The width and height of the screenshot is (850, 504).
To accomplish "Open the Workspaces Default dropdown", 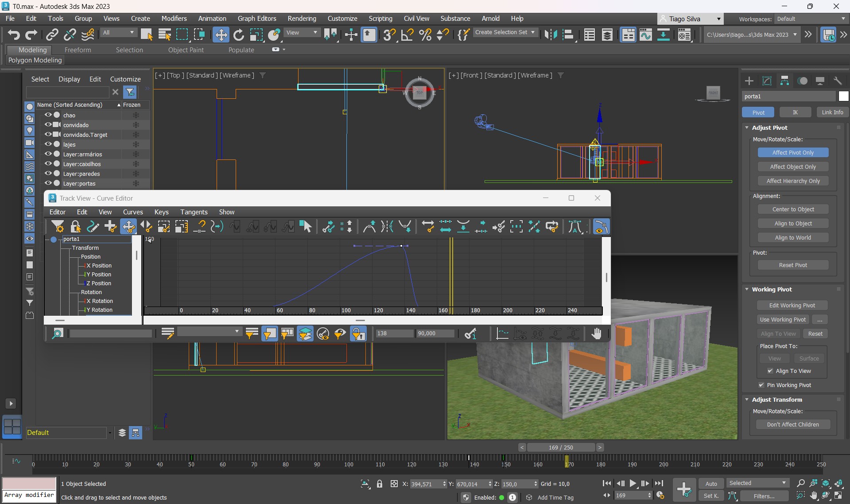I will [811, 19].
